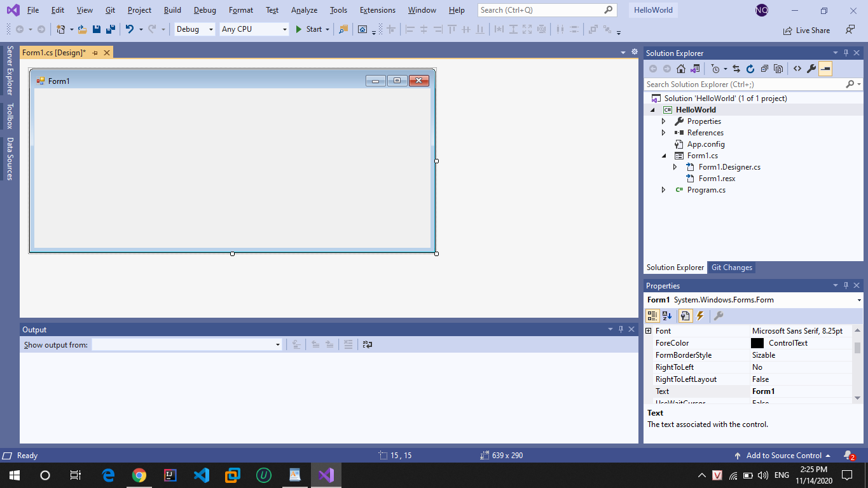The height and width of the screenshot is (488, 868).
Task: Click the Search Solution Explorer field
Action: (744, 85)
